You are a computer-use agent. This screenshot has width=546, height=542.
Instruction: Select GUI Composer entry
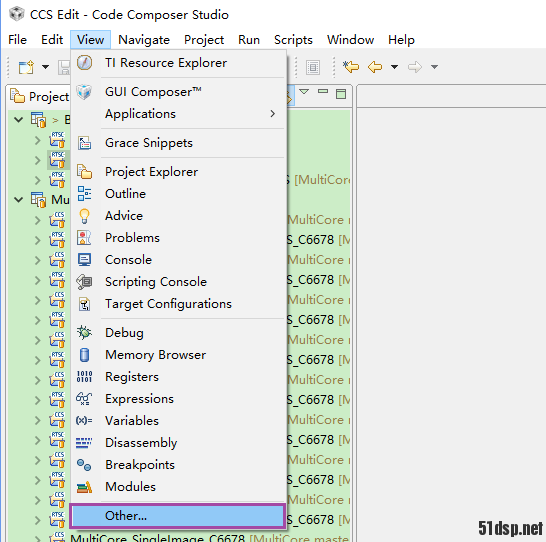[x=179, y=92]
